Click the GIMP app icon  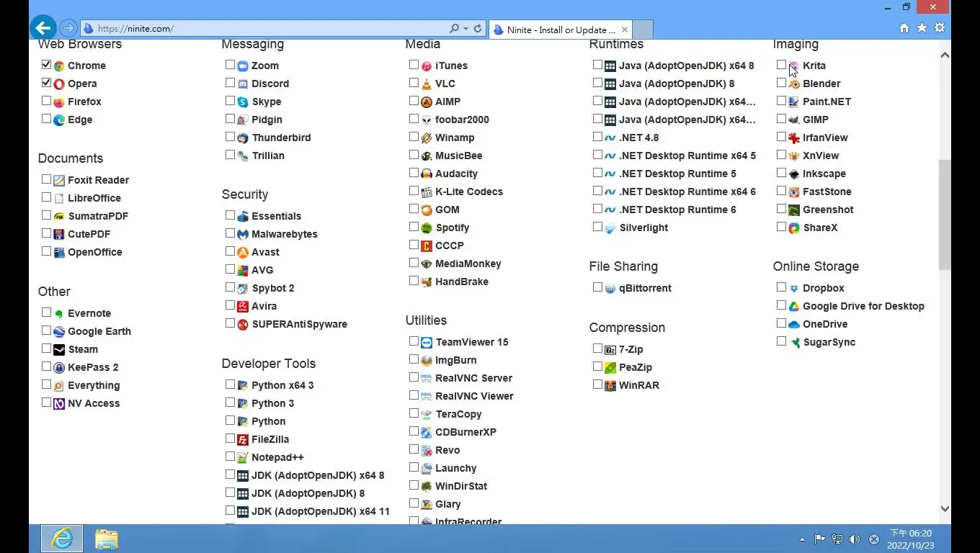point(794,120)
